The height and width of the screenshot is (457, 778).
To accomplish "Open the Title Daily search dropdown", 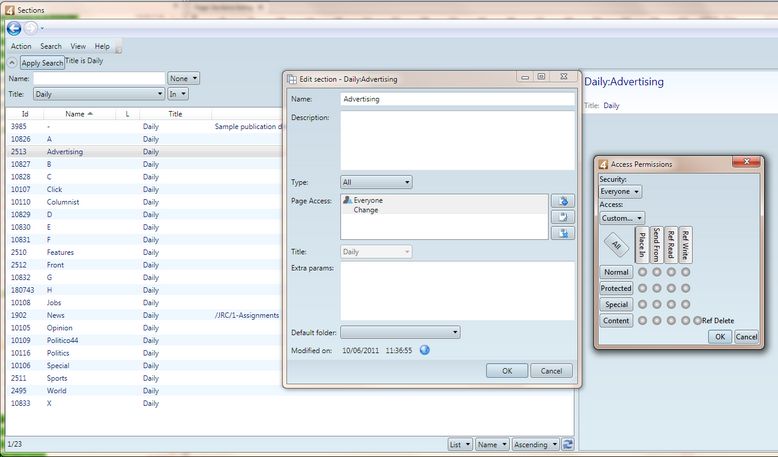I will pyautogui.click(x=99, y=94).
